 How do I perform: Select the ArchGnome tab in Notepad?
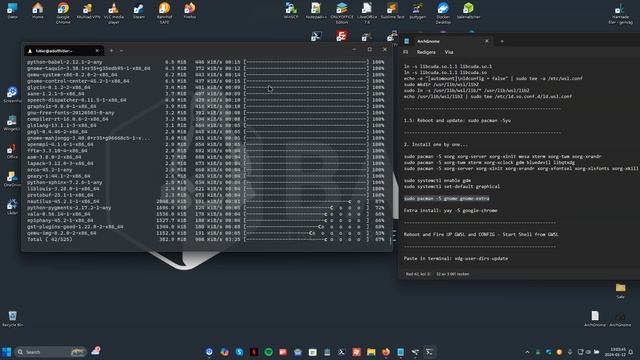(x=447, y=41)
